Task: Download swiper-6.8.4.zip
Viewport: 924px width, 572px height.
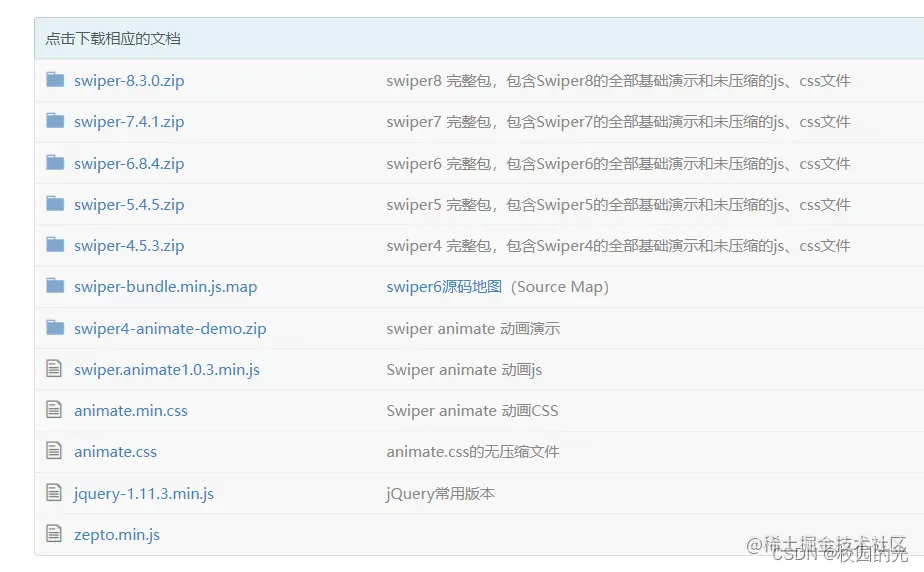Action: (129, 163)
